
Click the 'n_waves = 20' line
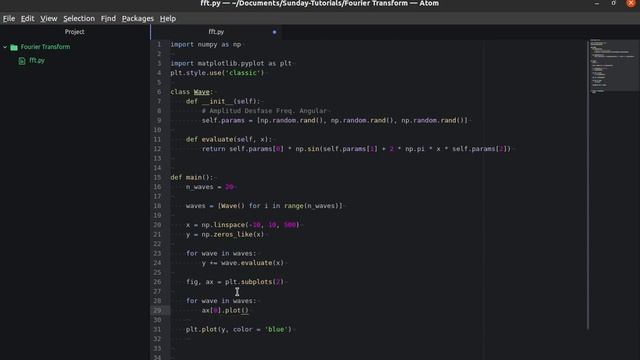pyautogui.click(x=210, y=187)
